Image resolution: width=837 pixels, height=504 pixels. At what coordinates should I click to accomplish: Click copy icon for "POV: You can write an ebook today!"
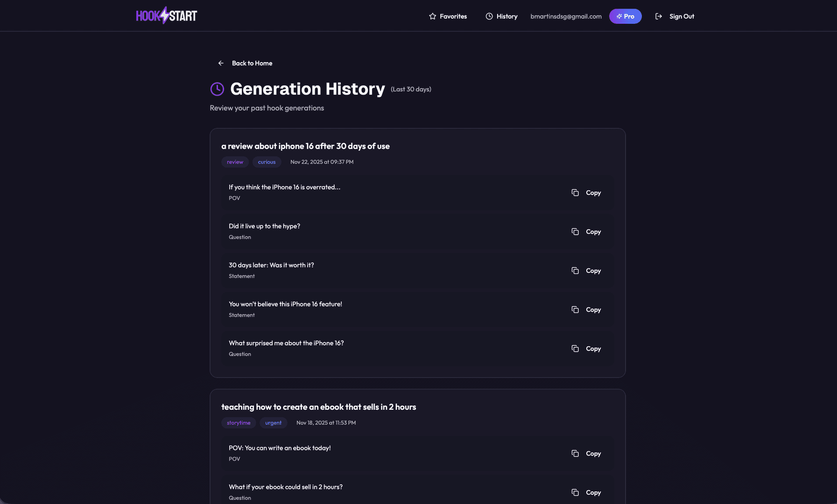point(575,454)
